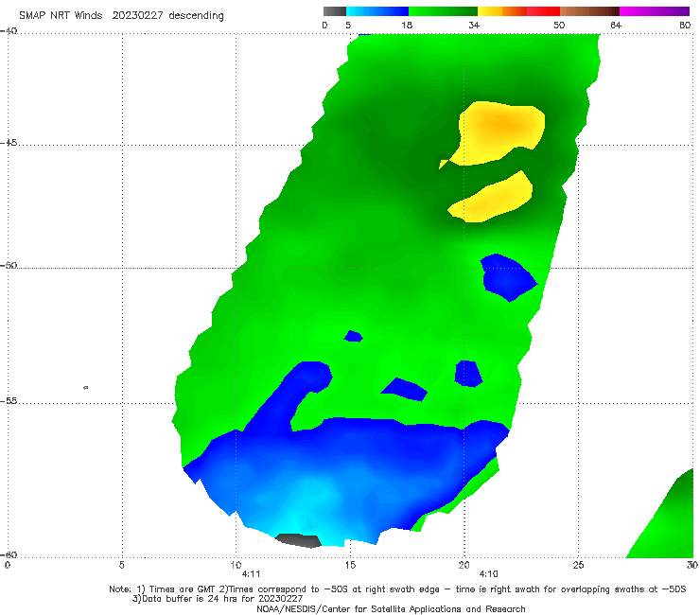700x615 pixels.
Task: Pick the brown segment of the colorbar
Action: 589,11
